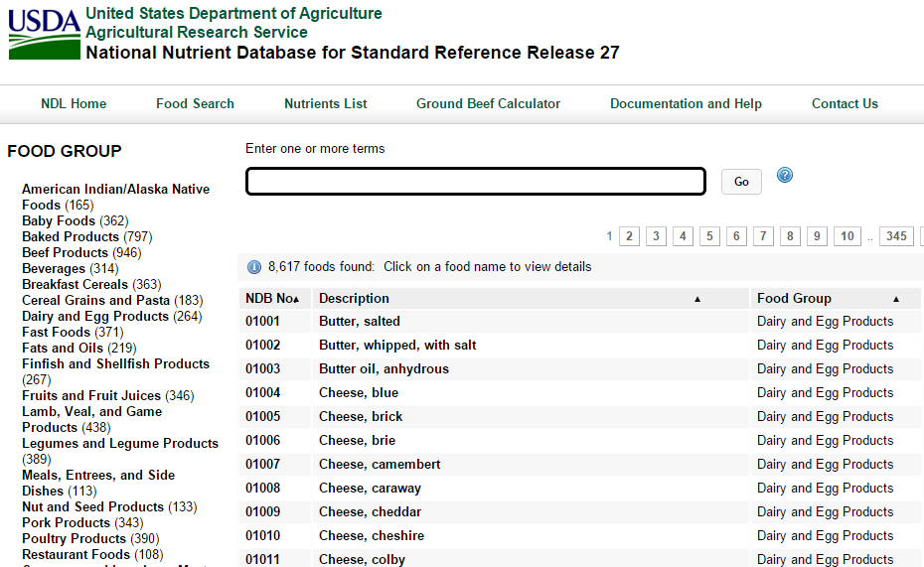This screenshot has width=924, height=567.
Task: Choose the Pork Products food group
Action: tap(66, 522)
